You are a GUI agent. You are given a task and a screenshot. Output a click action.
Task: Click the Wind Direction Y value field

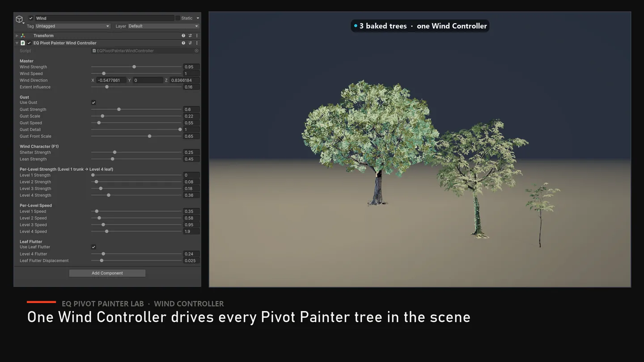(x=148, y=80)
